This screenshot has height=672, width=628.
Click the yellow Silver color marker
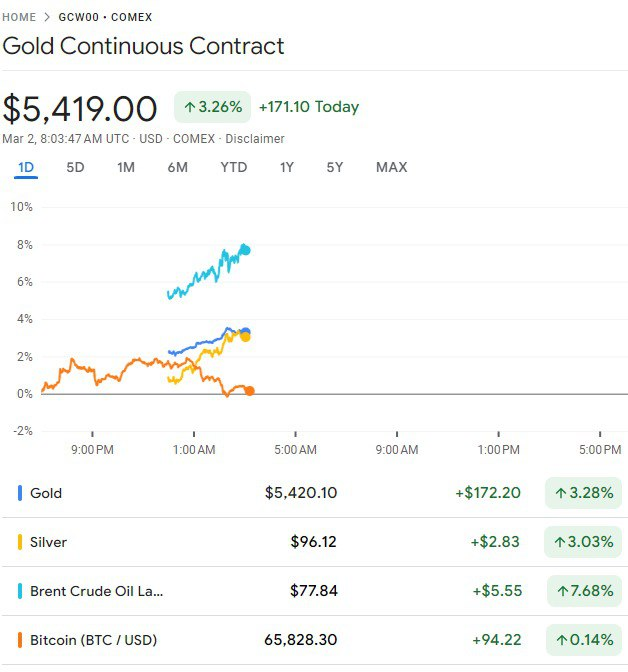pyautogui.click(x=20, y=542)
